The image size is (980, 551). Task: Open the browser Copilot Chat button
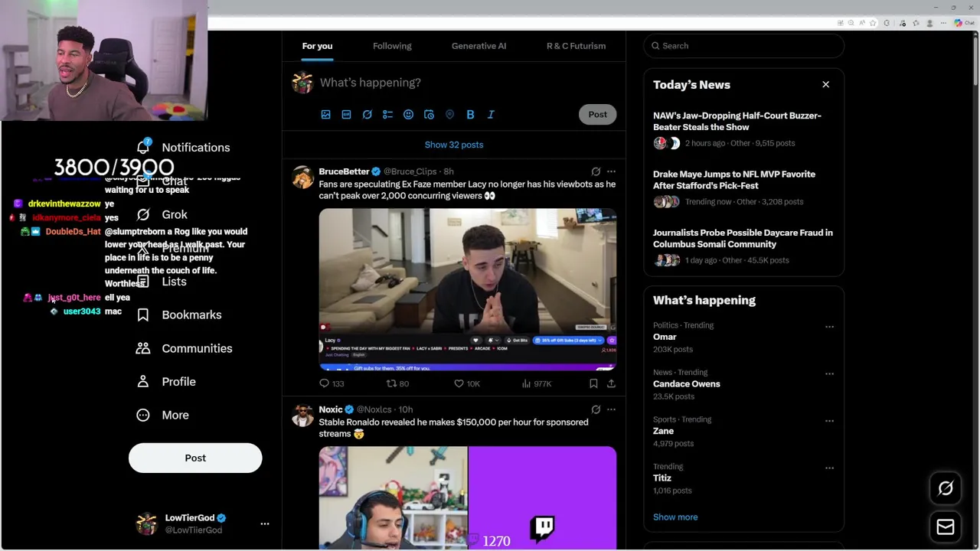[x=963, y=23]
